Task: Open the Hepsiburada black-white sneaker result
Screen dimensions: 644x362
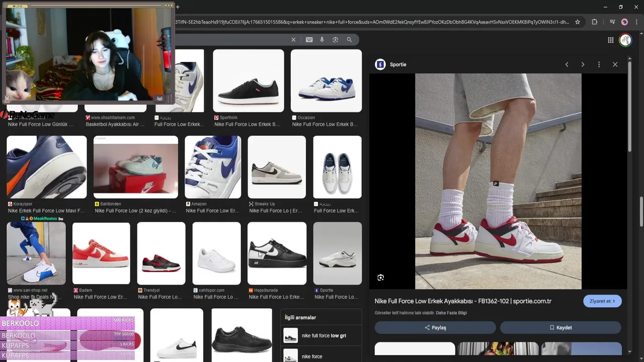Action: click(277, 253)
